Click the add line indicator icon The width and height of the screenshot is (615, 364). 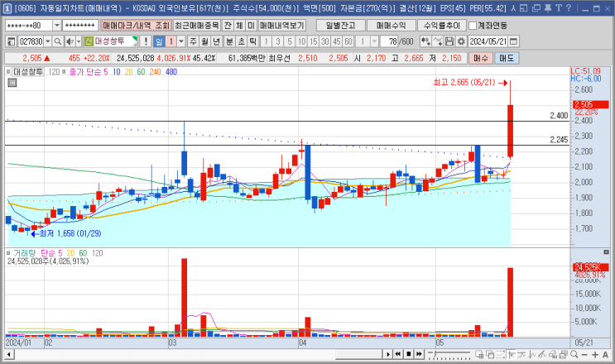pyautogui.click(x=438, y=41)
